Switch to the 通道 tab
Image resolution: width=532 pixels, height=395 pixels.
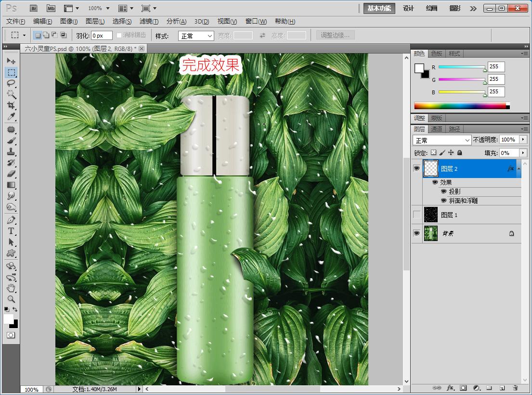(x=437, y=129)
